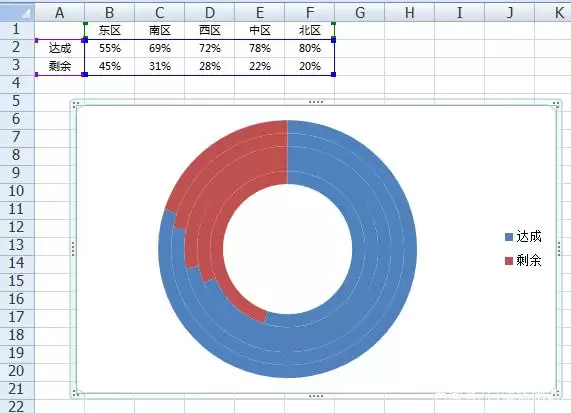Select the 剩余 legend entry text
This screenshot has width=571, height=413.
point(529,261)
